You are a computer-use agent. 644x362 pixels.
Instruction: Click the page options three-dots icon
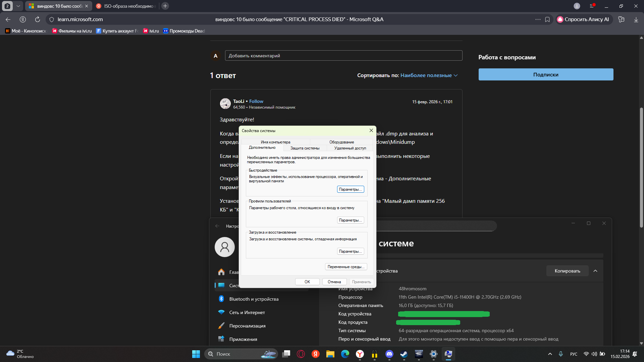(538, 19)
